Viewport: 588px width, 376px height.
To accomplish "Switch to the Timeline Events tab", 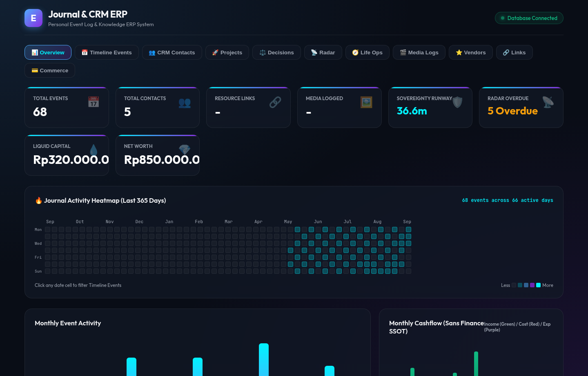I will coord(107,52).
